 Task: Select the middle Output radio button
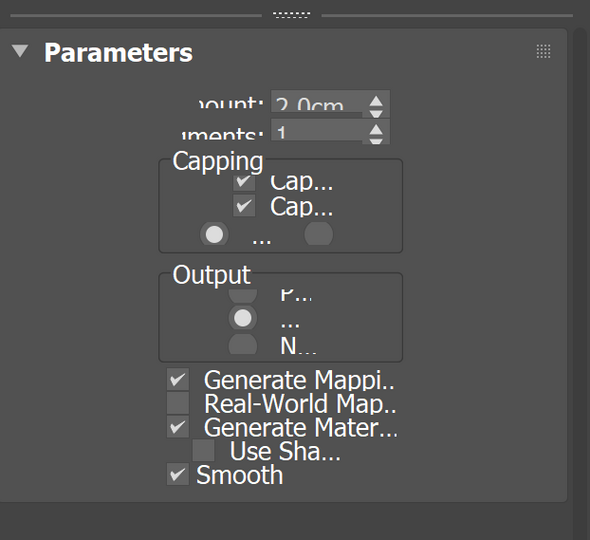click(243, 318)
